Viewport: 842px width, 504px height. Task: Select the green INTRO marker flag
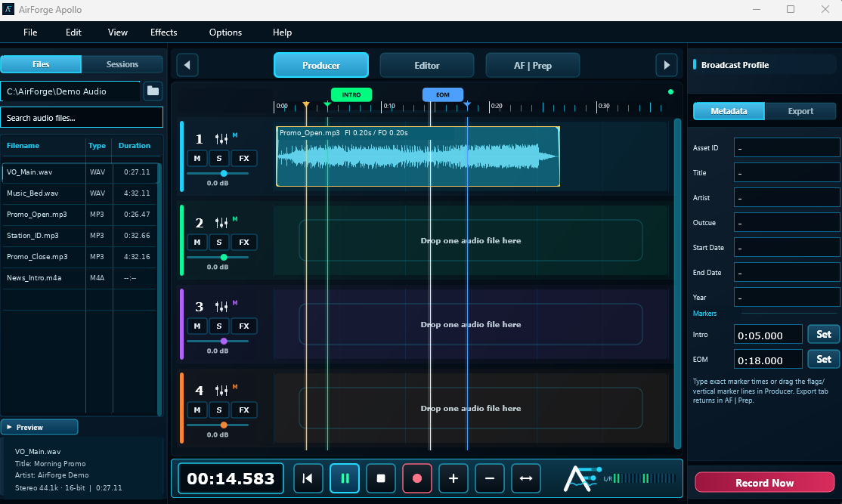coord(351,94)
